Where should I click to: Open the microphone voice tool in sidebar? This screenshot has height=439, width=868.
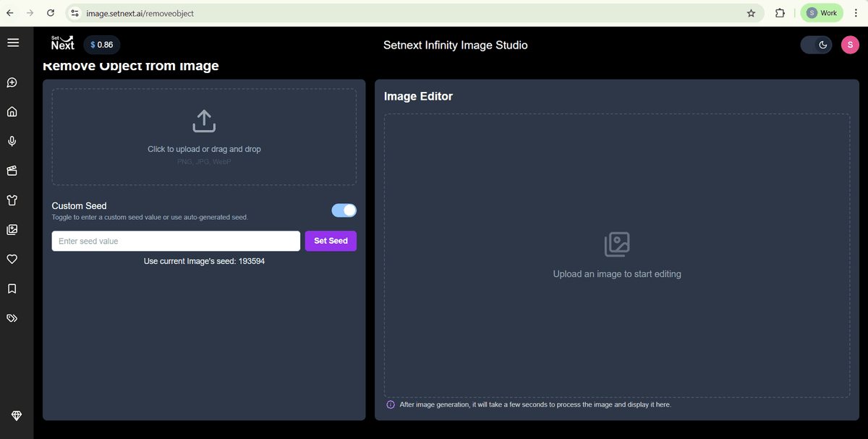12,142
